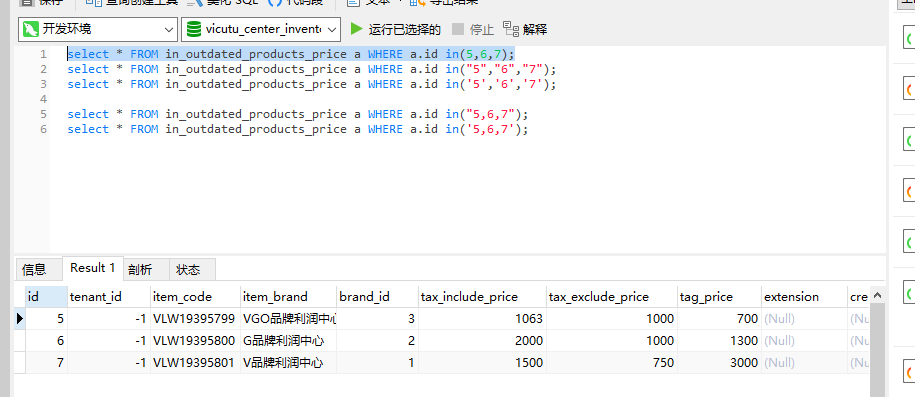Image resolution: width=915 pixels, height=397 pixels.
Task: Click line number 4 in the gutter
Action: point(43,99)
